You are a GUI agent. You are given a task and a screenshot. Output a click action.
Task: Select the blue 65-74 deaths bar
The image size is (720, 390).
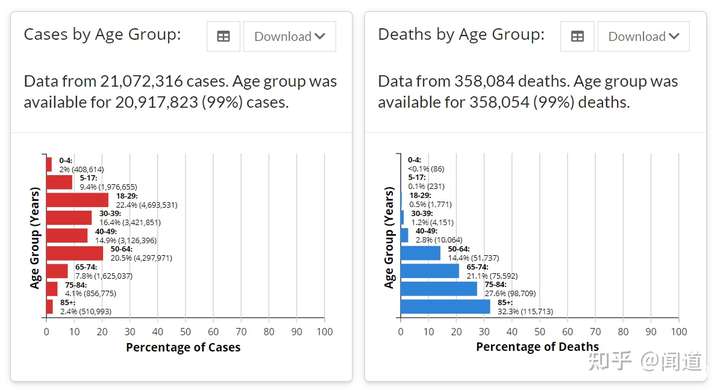click(430, 271)
